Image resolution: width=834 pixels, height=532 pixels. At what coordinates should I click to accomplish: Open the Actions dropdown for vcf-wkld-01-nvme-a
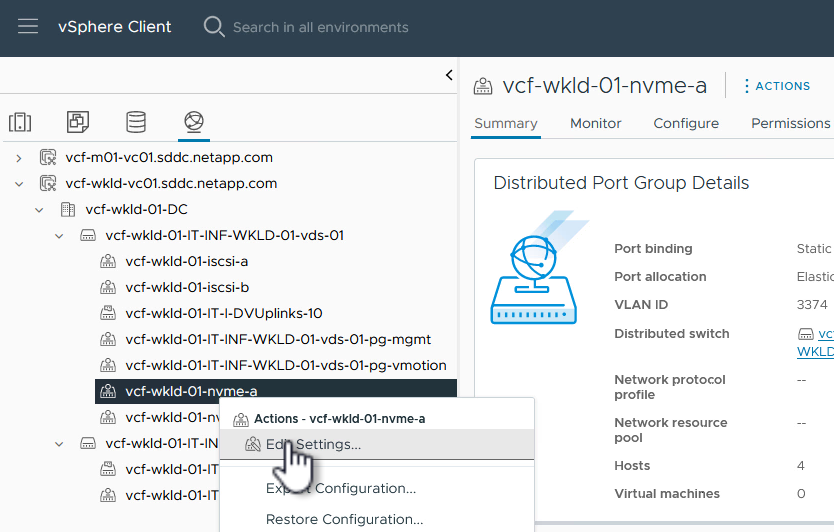pyautogui.click(x=776, y=86)
